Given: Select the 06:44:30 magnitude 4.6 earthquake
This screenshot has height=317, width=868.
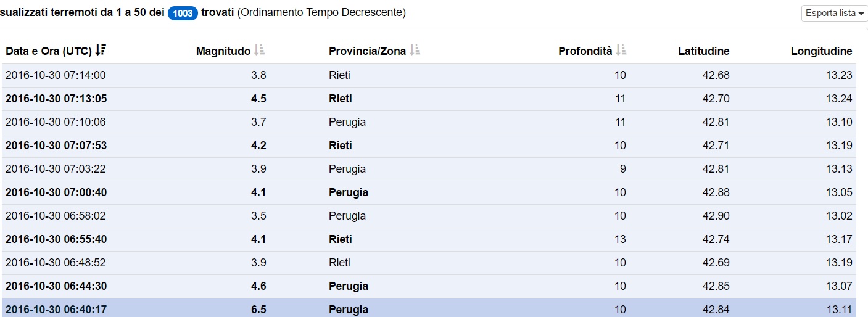Looking at the screenshot, I should click(x=56, y=286).
